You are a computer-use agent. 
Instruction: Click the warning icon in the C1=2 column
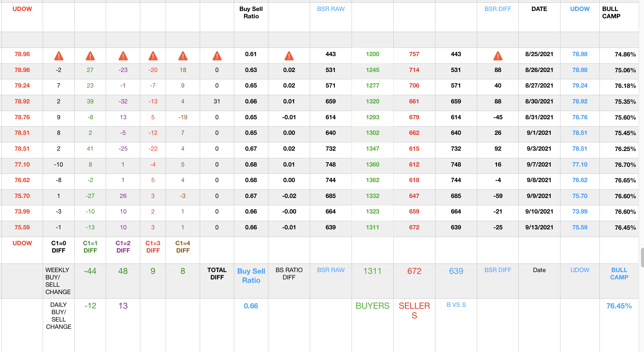click(123, 56)
